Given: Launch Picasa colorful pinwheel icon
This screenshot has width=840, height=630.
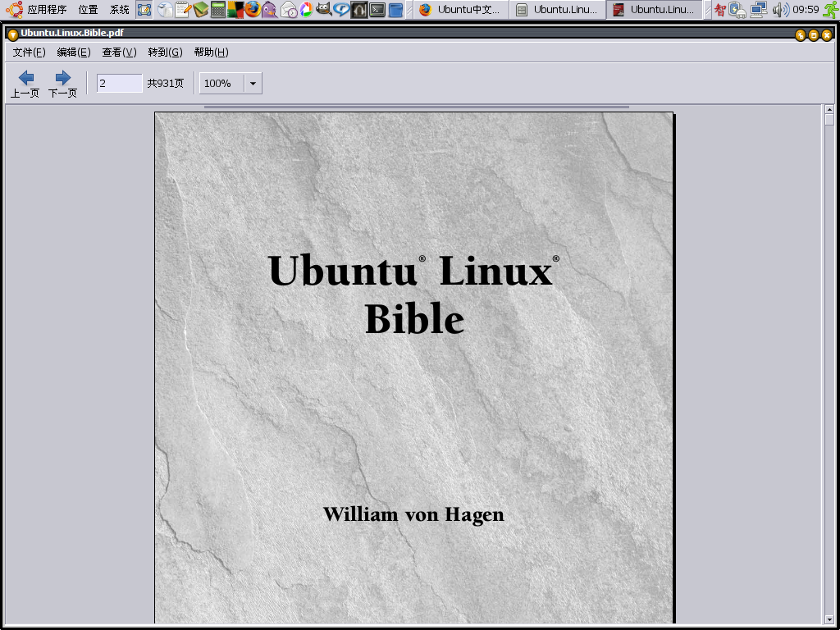Looking at the screenshot, I should (306, 9).
